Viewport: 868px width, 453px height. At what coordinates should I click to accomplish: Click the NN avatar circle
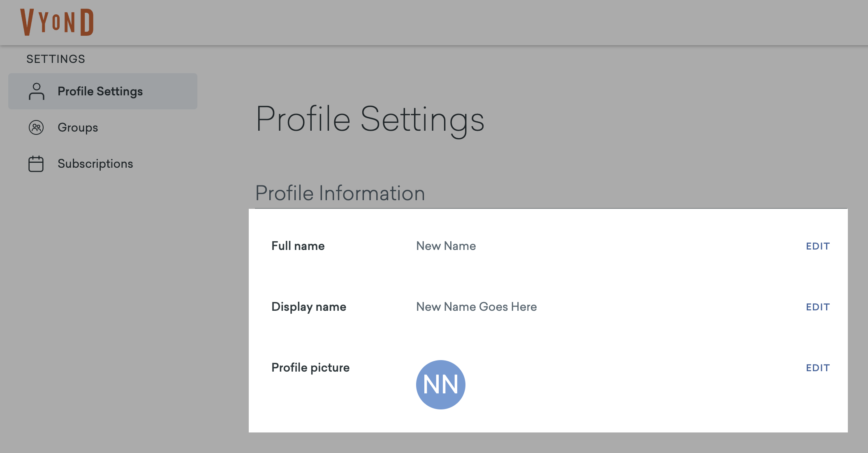(440, 384)
